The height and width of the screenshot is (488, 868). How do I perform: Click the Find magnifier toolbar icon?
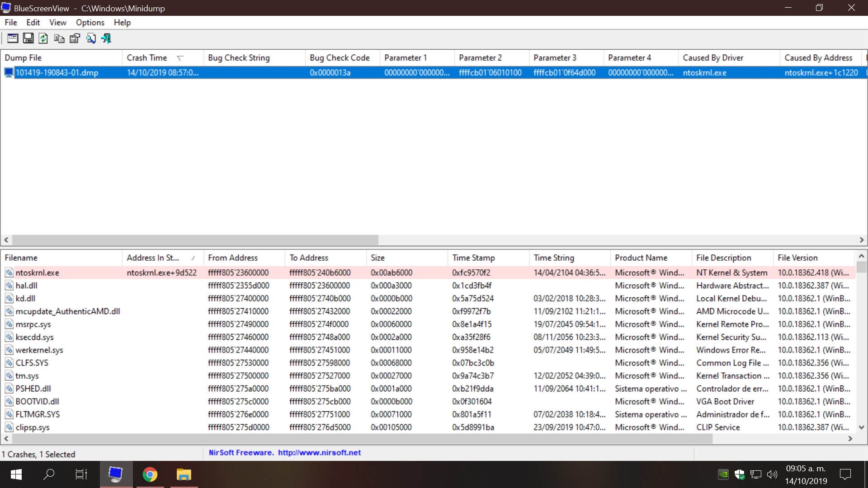coord(90,38)
